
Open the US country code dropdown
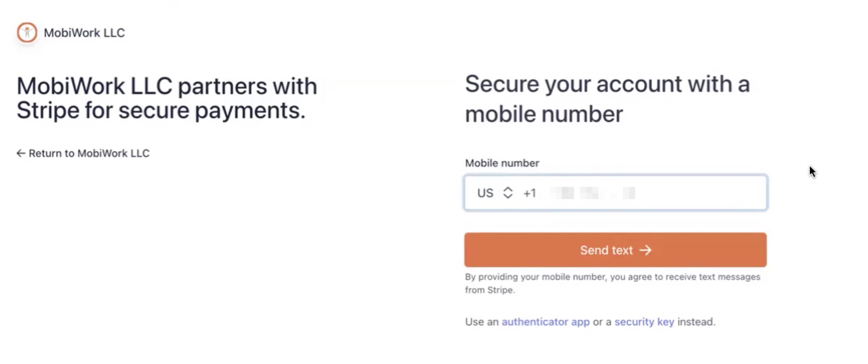486,193
